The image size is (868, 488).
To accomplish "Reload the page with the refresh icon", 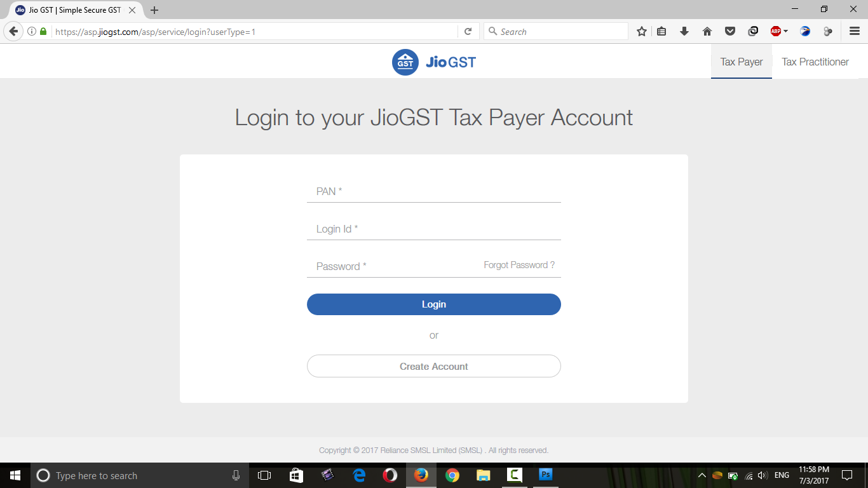I will [x=468, y=31].
